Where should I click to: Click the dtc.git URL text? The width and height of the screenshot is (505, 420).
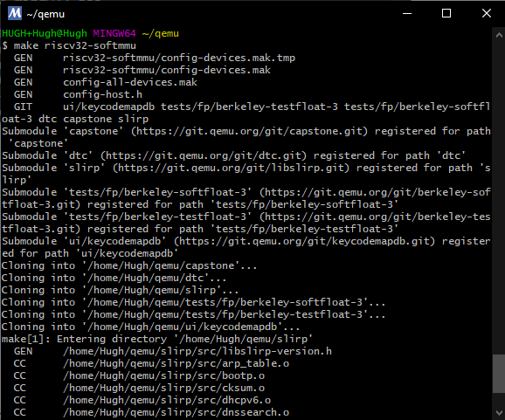(x=204, y=155)
